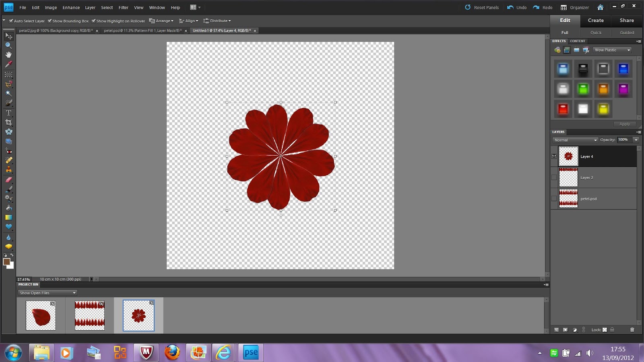This screenshot has height=362, width=644.
Task: Open the Enhance menu
Action: (x=71, y=7)
